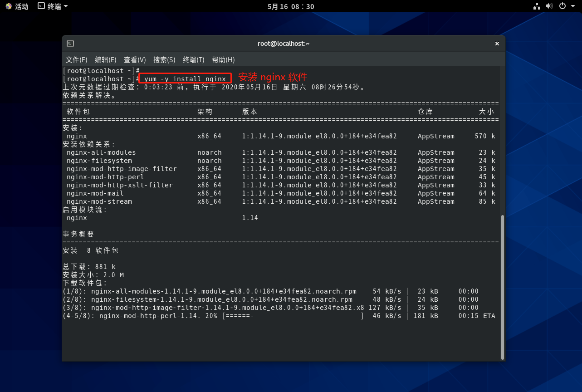Screen dimensions: 582x392
Task: Click the root@localhost:~ window title
Action: [284, 44]
